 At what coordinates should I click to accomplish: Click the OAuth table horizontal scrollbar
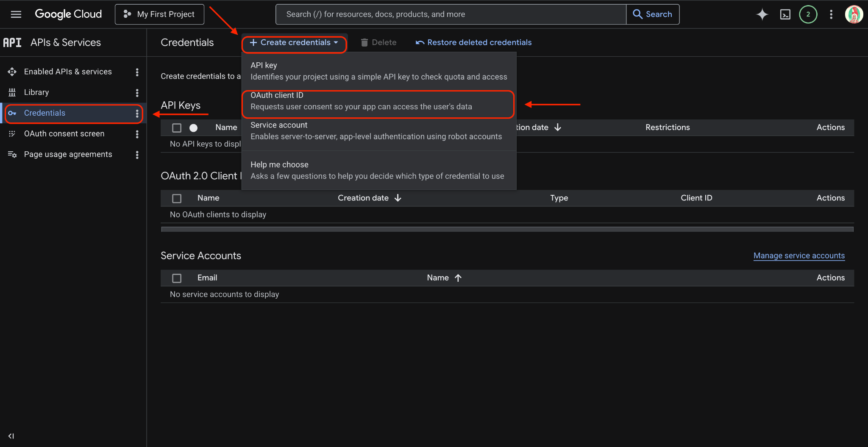[507, 229]
